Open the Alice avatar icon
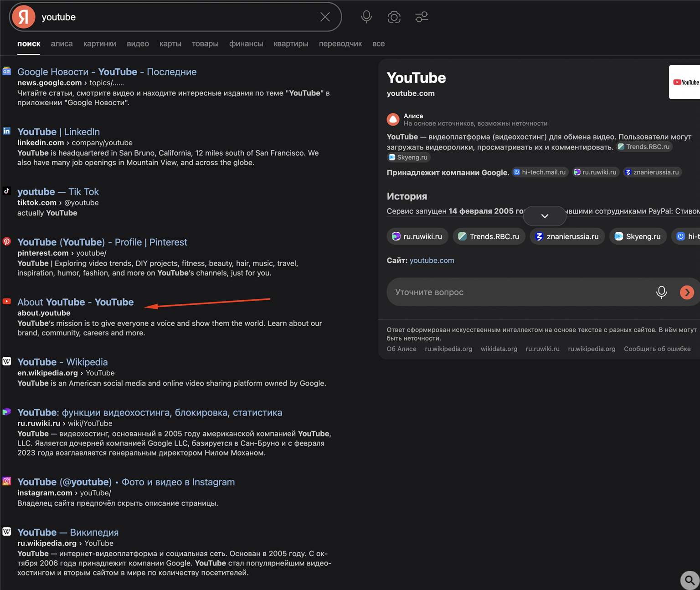Viewport: 700px width, 590px height. [x=393, y=119]
